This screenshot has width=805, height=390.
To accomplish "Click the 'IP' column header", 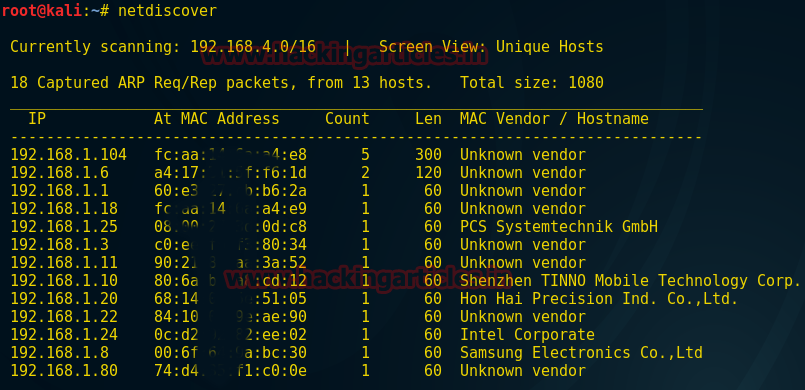I will coord(37,119).
